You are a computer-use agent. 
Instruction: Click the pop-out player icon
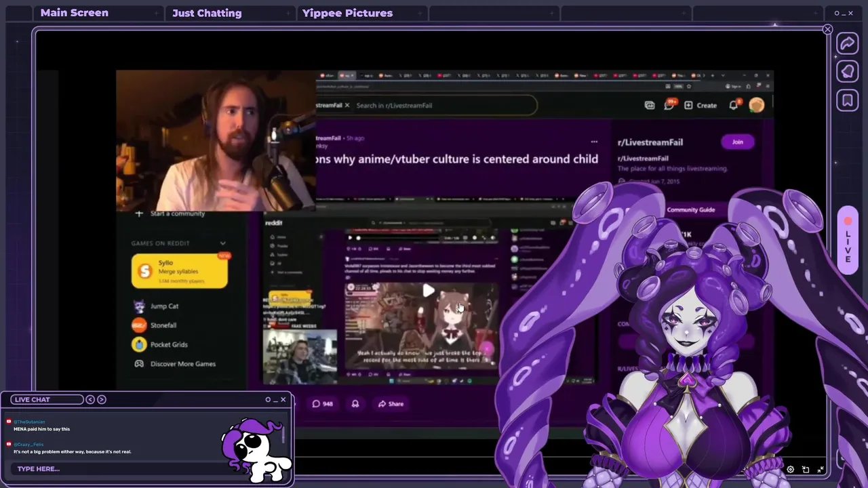coord(806,469)
